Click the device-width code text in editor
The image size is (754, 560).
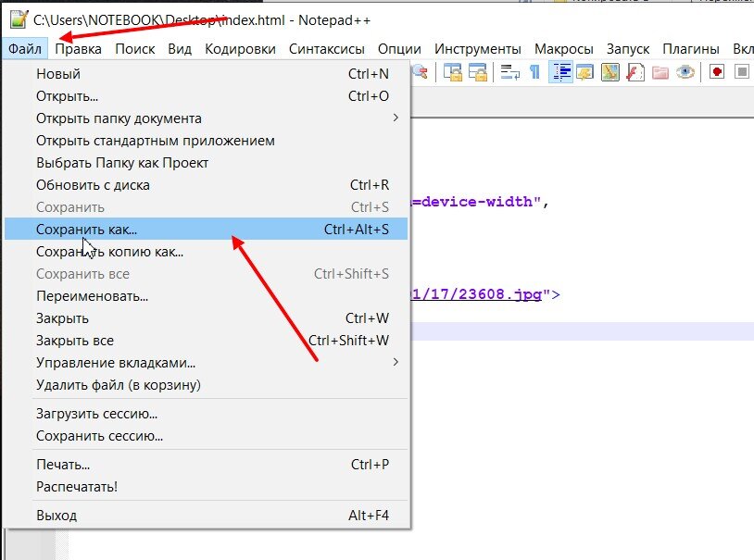tap(477, 201)
